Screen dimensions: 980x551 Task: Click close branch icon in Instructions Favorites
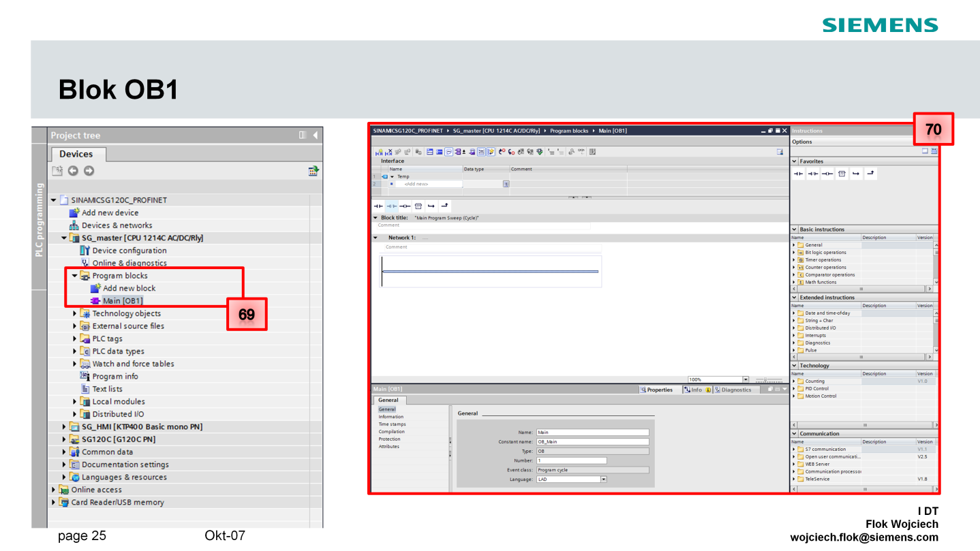[870, 174]
